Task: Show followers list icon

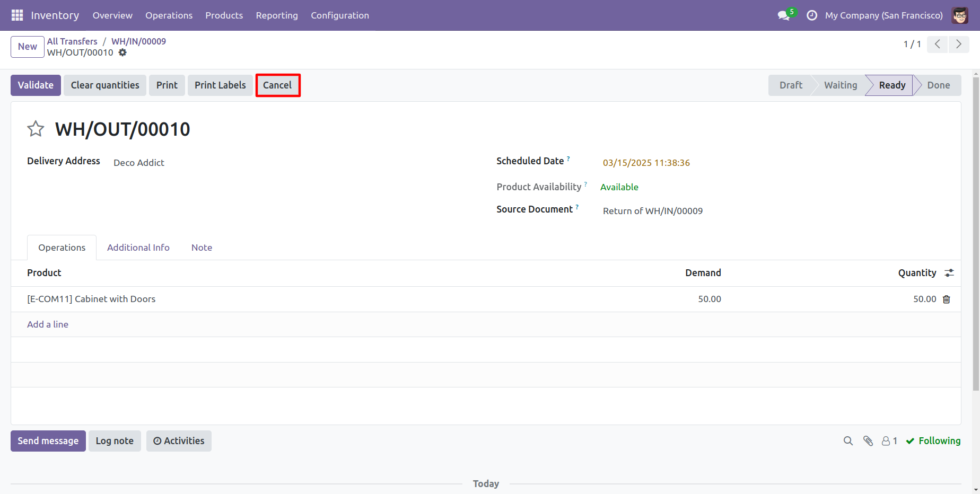Action: [889, 441]
